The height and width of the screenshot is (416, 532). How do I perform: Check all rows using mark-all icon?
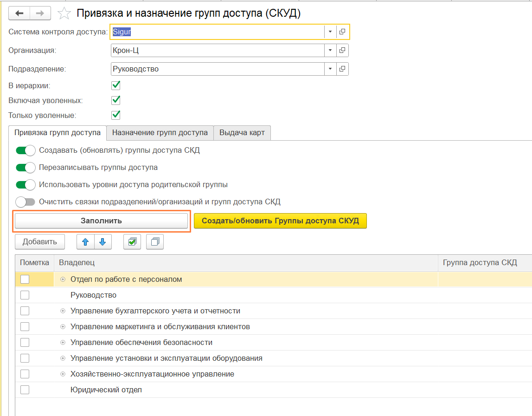coord(132,242)
